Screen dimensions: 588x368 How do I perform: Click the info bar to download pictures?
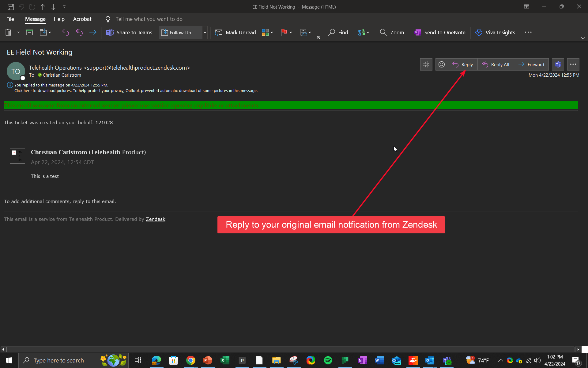[136, 91]
